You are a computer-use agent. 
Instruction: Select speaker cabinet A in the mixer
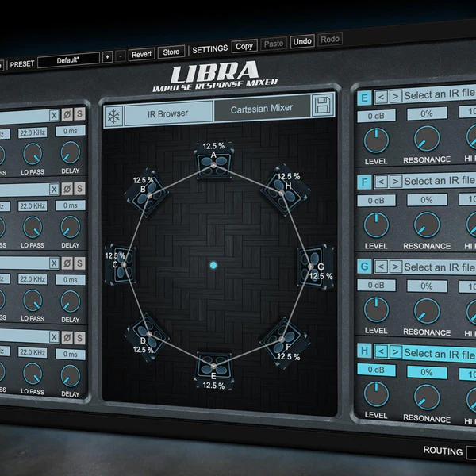[x=213, y=160]
